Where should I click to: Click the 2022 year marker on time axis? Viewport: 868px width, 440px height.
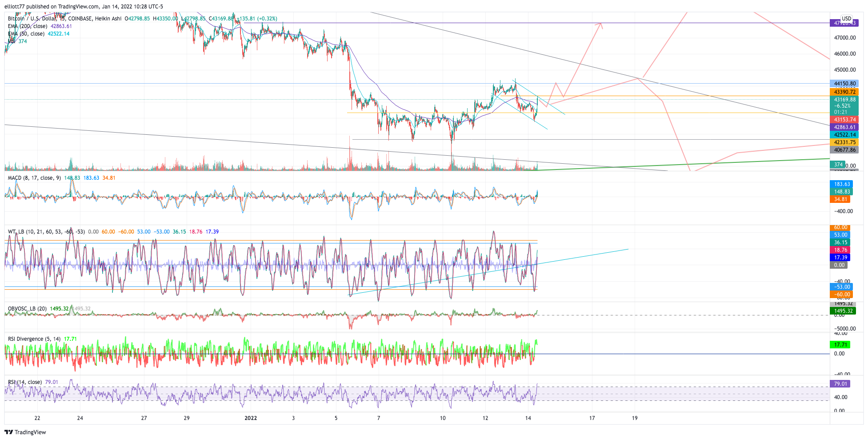(251, 418)
